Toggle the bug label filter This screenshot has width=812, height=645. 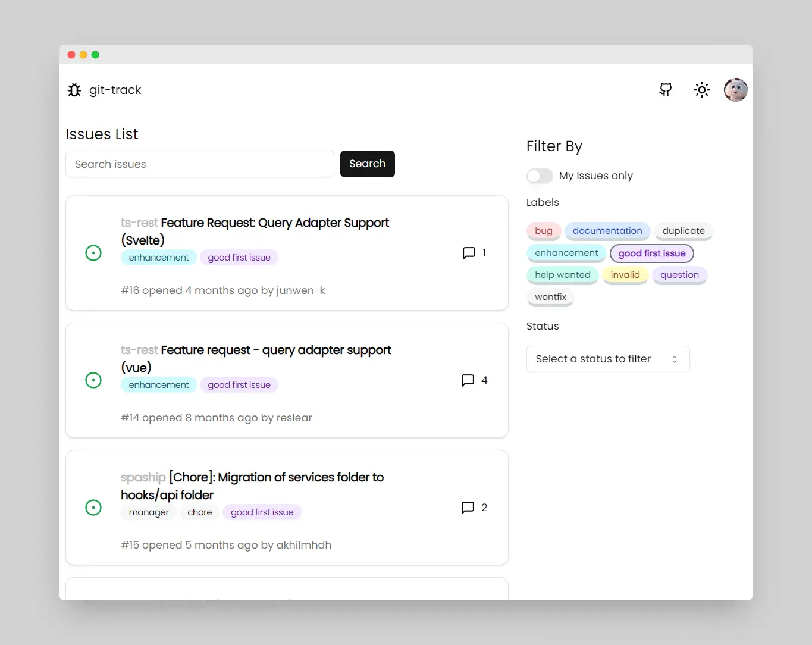(544, 231)
